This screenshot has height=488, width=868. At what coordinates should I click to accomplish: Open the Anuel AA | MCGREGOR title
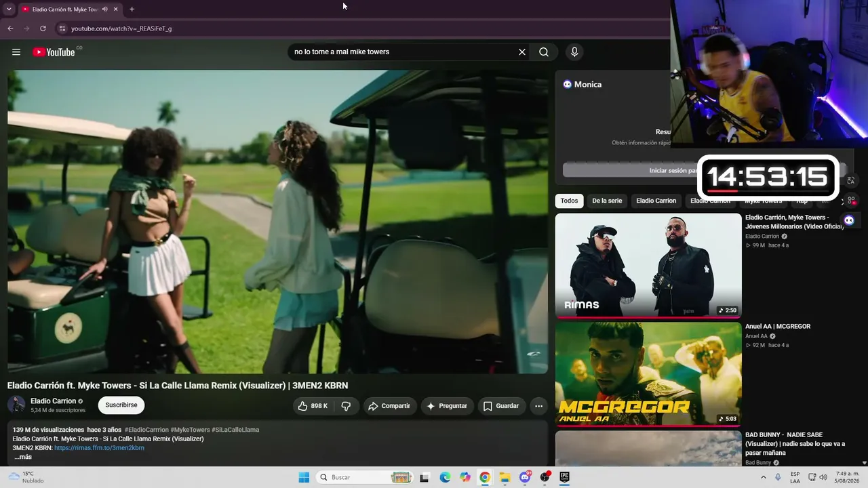pos(778,327)
